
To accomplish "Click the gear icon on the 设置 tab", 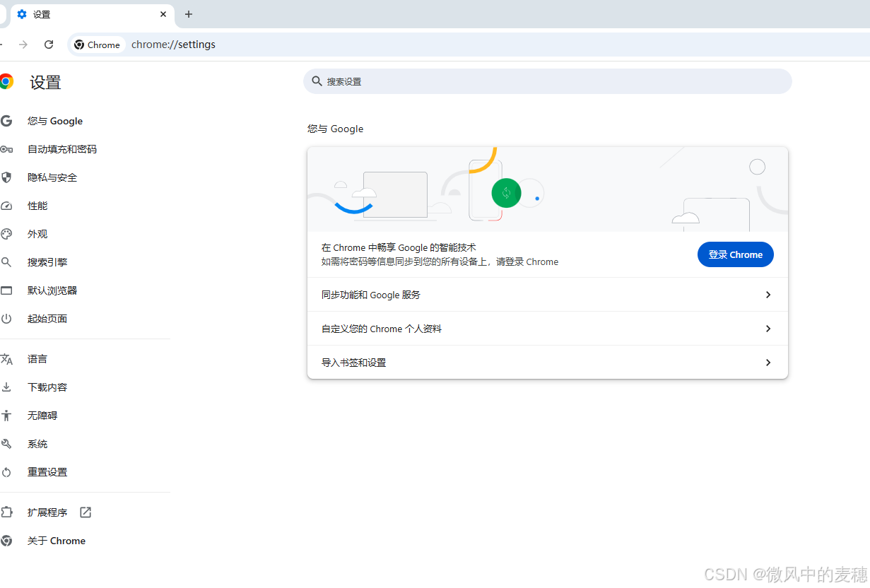I will pos(22,14).
